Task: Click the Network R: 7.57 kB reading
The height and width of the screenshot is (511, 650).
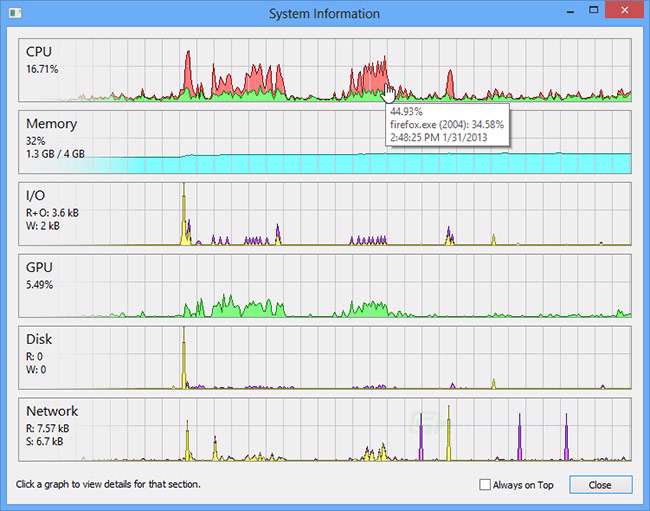Action: [45, 428]
